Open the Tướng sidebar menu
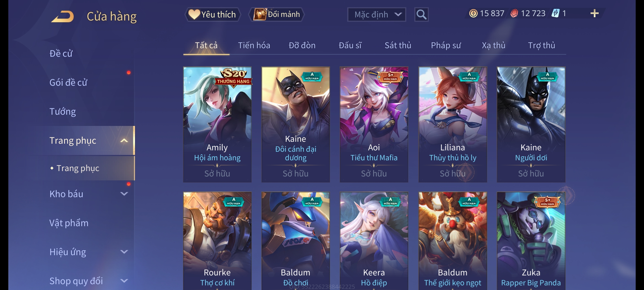The image size is (644, 290). click(63, 111)
